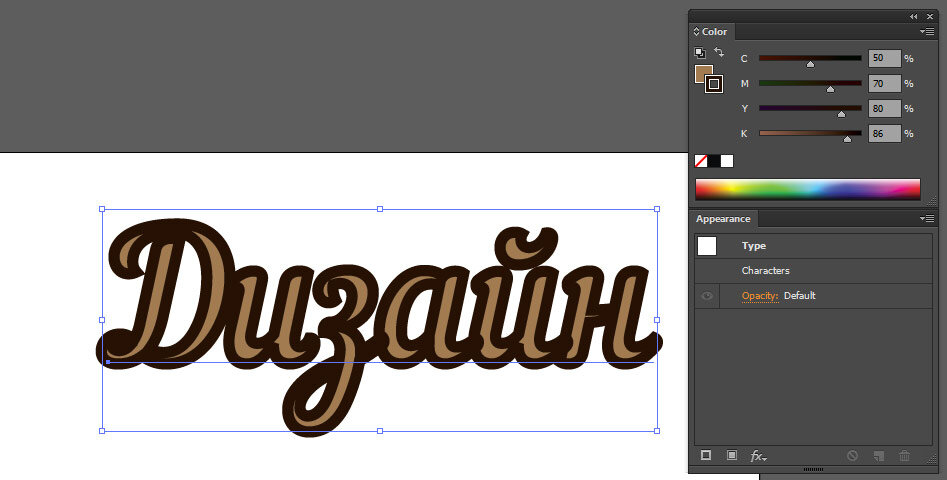Viewport: 947px width, 480px height.
Task: Click the panel bottom drag gripper
Action: 814,469
